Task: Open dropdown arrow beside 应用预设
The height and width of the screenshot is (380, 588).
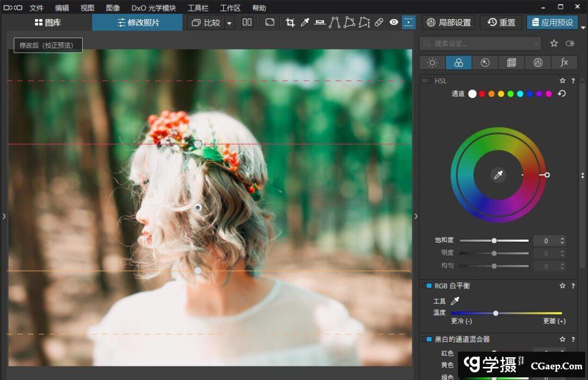Action: 583,27
